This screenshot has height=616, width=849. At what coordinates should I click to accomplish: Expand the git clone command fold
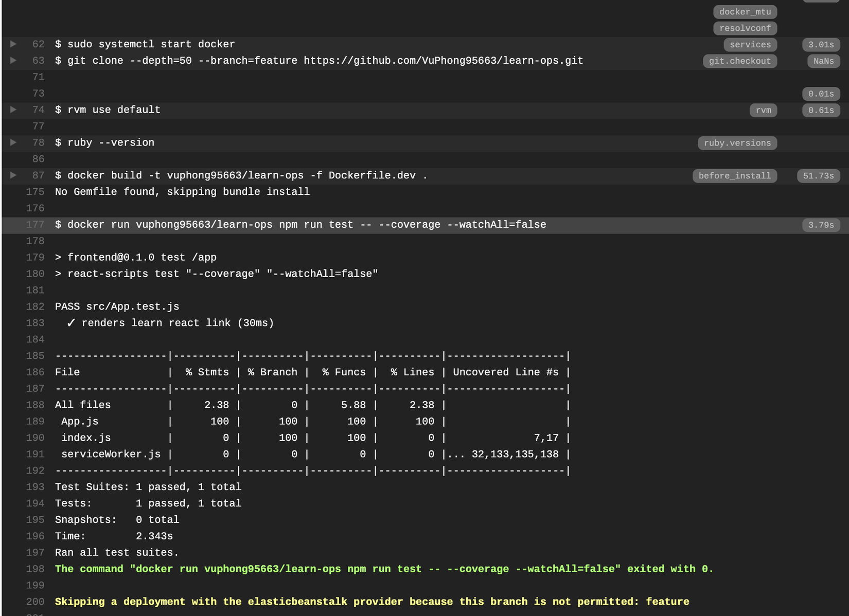13,61
